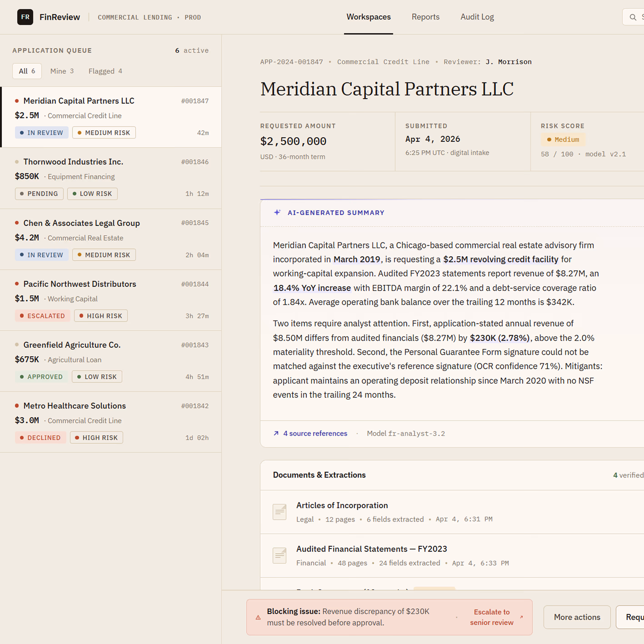Open the Workspaces tab
Viewport: 644px width, 644px height.
[368, 17]
